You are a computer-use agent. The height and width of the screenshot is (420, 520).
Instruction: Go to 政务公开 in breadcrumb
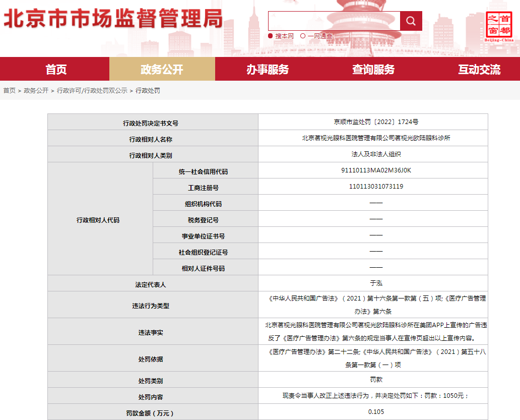tap(36, 91)
